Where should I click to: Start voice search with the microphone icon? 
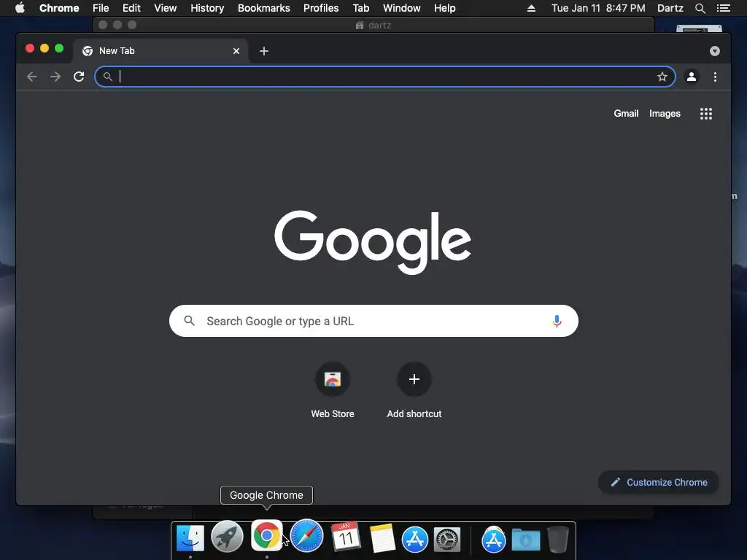557,321
